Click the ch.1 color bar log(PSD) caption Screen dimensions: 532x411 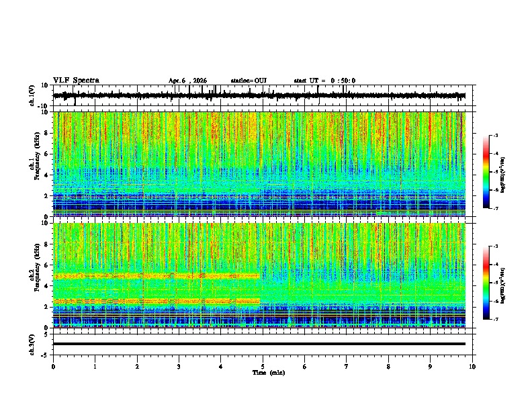pos(503,175)
